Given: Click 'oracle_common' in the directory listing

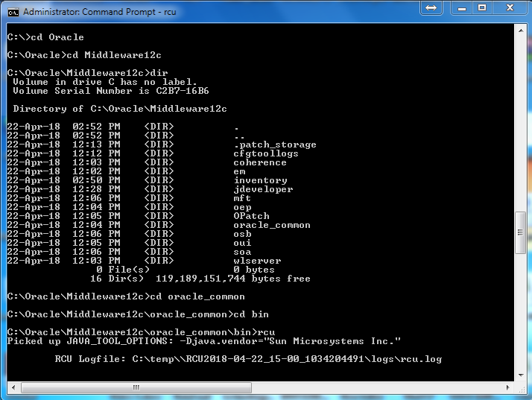Looking at the screenshot, I should click(272, 225).
